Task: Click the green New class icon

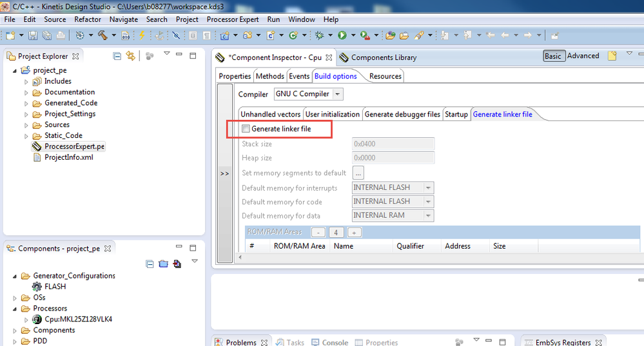Action: coord(293,35)
